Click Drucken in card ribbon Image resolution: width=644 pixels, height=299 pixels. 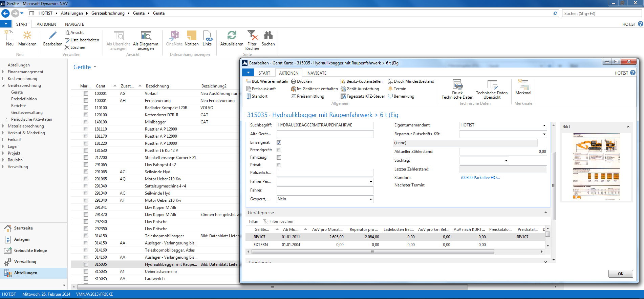click(301, 81)
